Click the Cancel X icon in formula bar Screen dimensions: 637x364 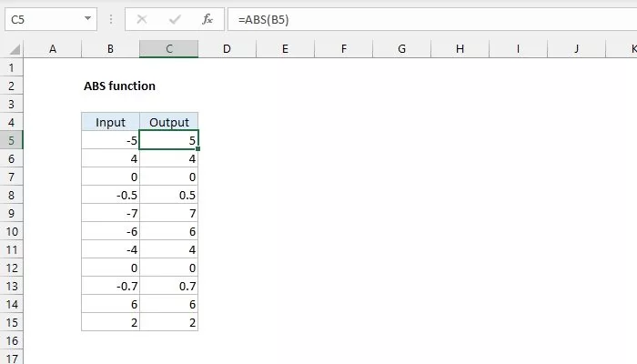[142, 18]
